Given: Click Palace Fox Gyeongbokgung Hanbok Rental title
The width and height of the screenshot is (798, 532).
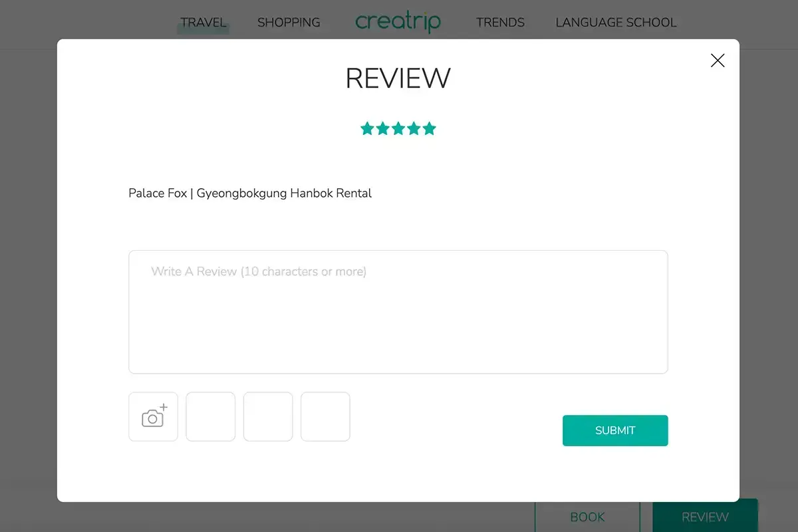Looking at the screenshot, I should coord(250,194).
